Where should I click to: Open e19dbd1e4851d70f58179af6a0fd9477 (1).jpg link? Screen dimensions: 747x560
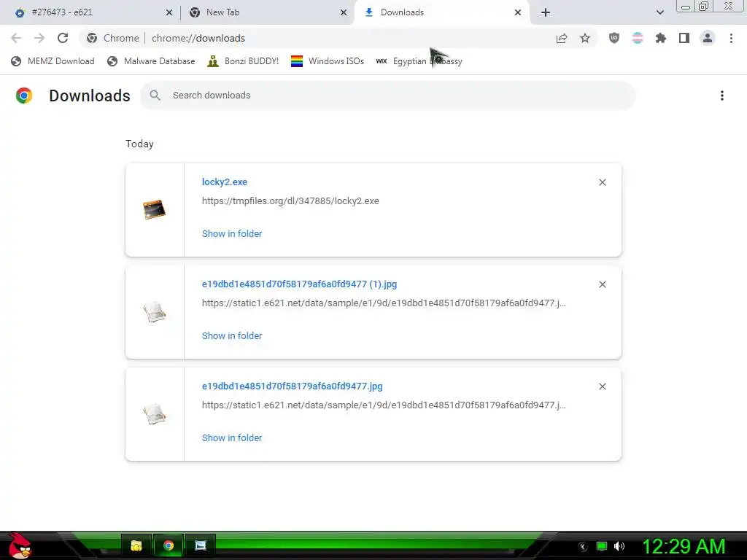click(299, 284)
